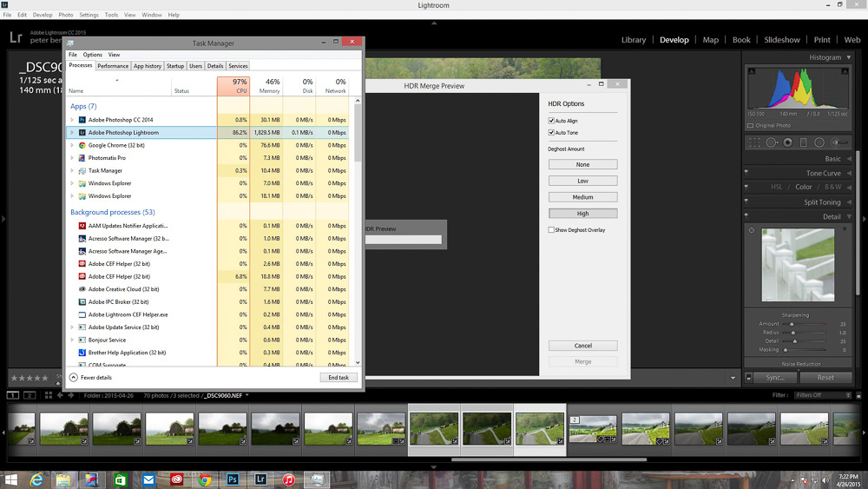This screenshot has height=489, width=868.
Task: Uncheck the Auto Align checkbox
Action: pos(551,121)
